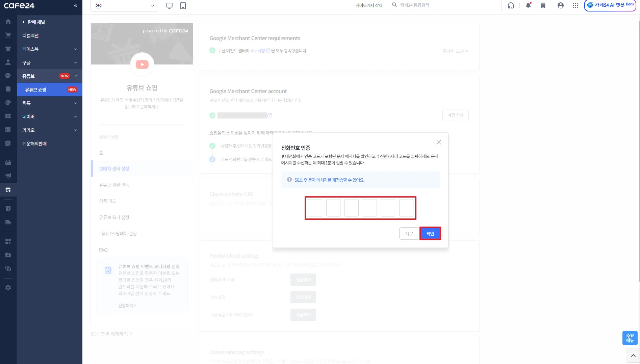Image resolution: width=640 pixels, height=364 pixels.
Task: Open the Excel-style sheet icon in rail
Action: (x=8, y=143)
